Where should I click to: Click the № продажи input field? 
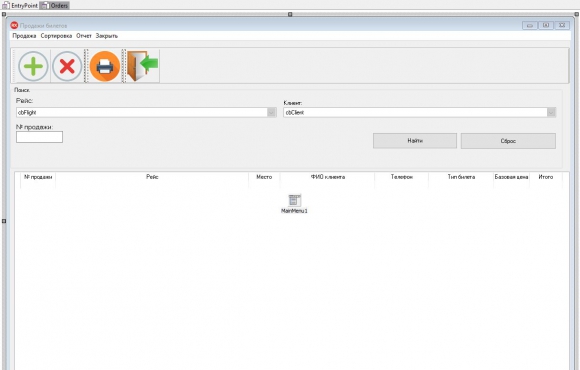39,137
